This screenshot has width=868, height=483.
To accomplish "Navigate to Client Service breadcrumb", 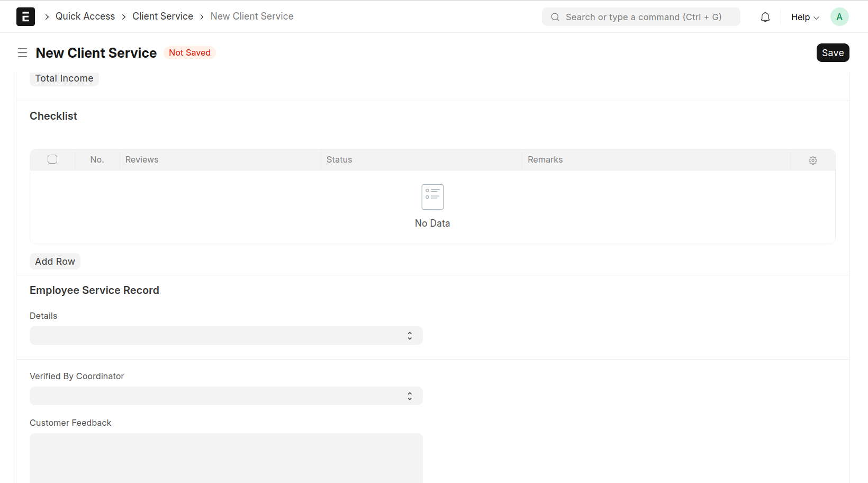I will [162, 16].
